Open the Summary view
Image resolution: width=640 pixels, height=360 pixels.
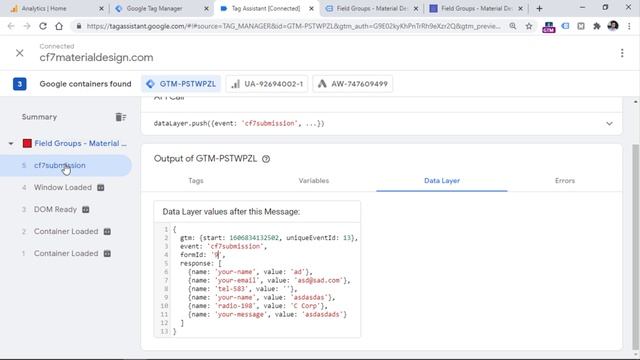pos(39,117)
